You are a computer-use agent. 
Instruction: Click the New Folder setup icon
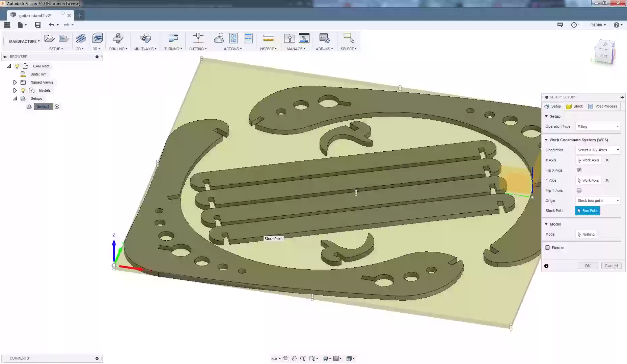64,38
